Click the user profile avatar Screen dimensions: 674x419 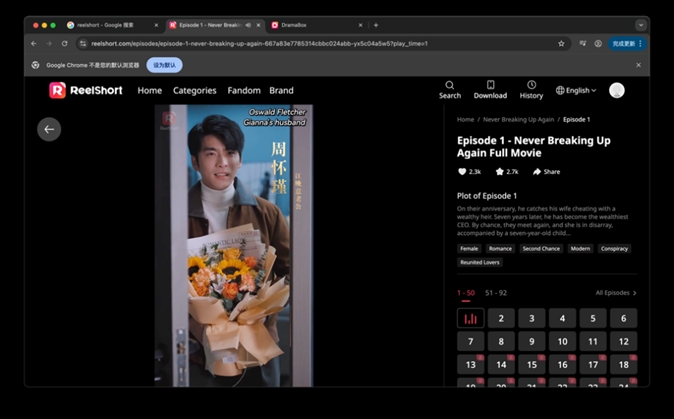point(617,90)
